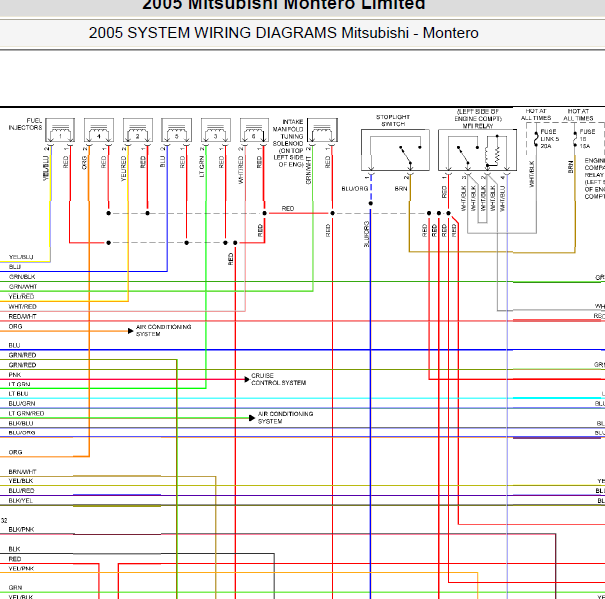Select the BRN/WHT wire label

pyautogui.click(x=22, y=472)
